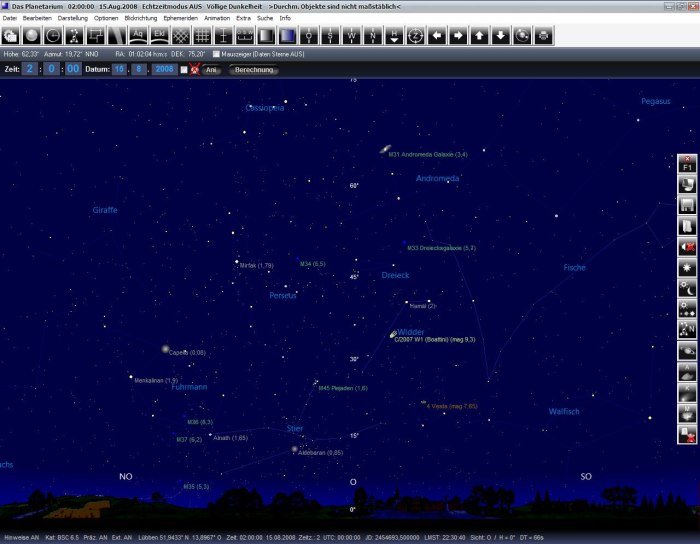
Task: Enable the Mauszeiger checkbox
Action: point(217,53)
